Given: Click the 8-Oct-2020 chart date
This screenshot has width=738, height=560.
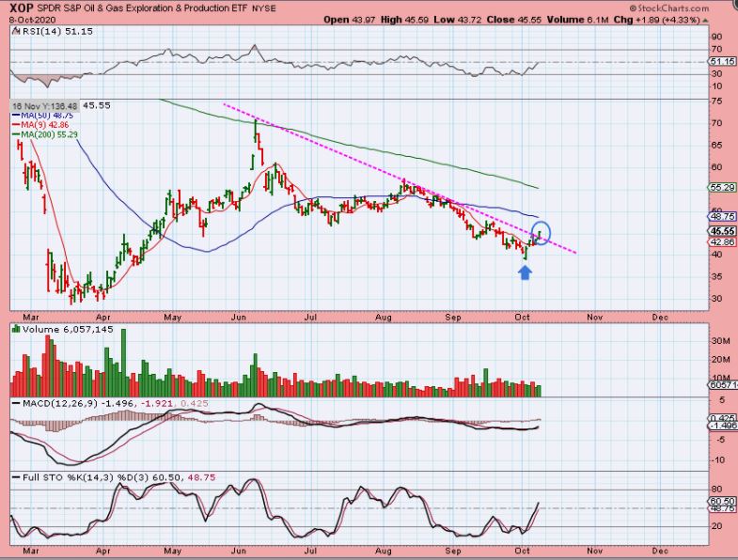Looking at the screenshot, I should (33, 20).
